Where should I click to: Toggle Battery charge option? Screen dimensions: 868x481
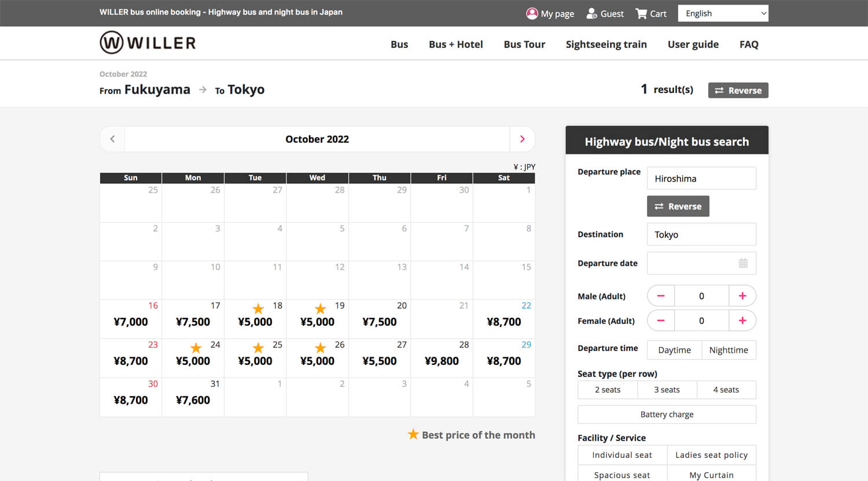pyautogui.click(x=667, y=415)
